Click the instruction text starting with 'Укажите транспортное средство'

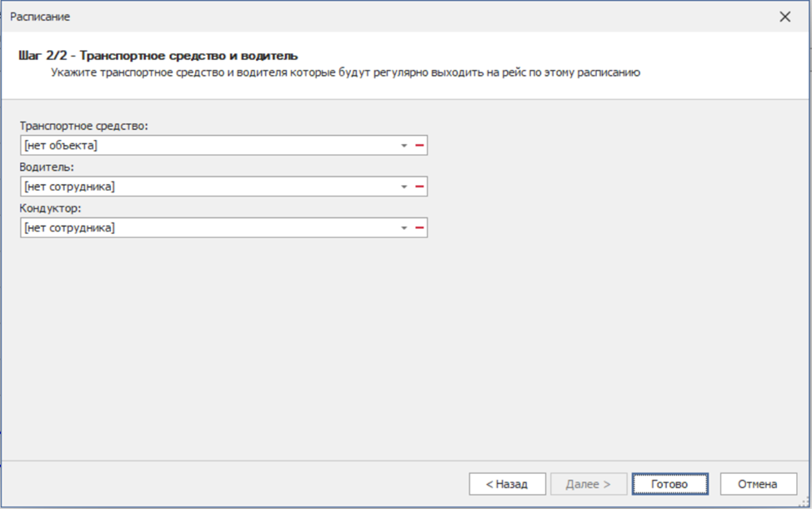[344, 72]
